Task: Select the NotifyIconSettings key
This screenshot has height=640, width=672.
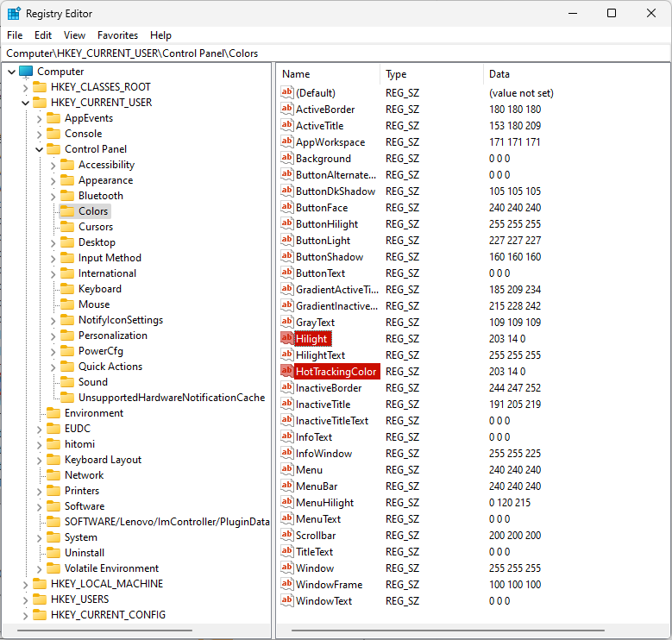Action: tap(121, 320)
